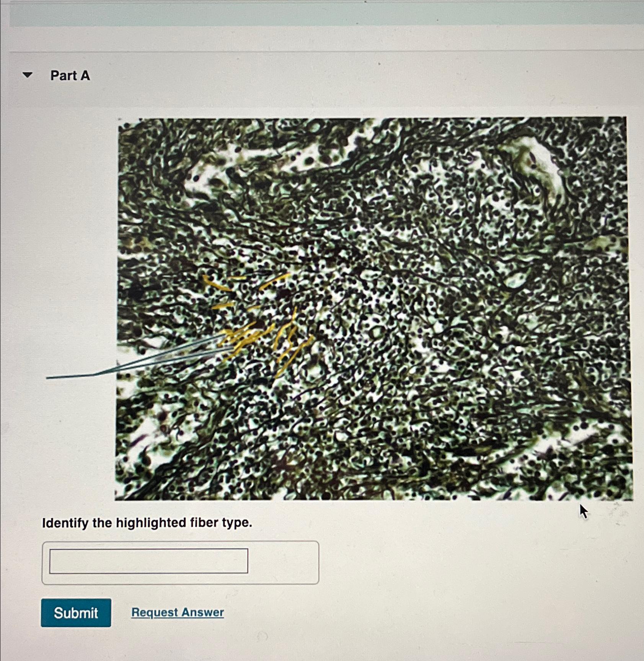Viewport: 644px width, 661px height.
Task: Select the question text 'Identify the highlighted fiber type.'
Action: 147,523
